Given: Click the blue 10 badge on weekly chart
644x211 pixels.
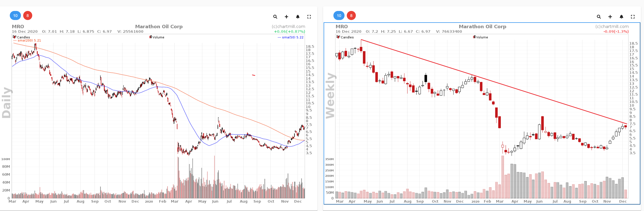Looking at the screenshot, I should [339, 15].
